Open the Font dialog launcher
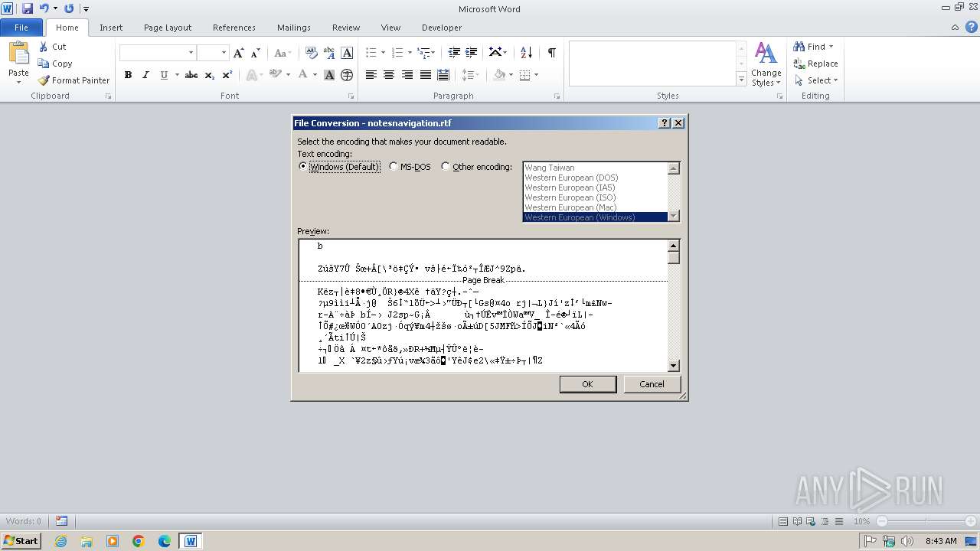 351,96
